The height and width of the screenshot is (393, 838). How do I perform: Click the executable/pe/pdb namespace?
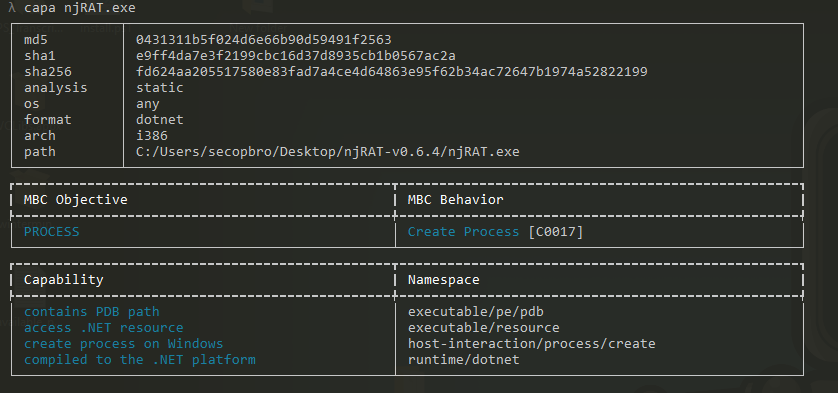[x=476, y=311]
